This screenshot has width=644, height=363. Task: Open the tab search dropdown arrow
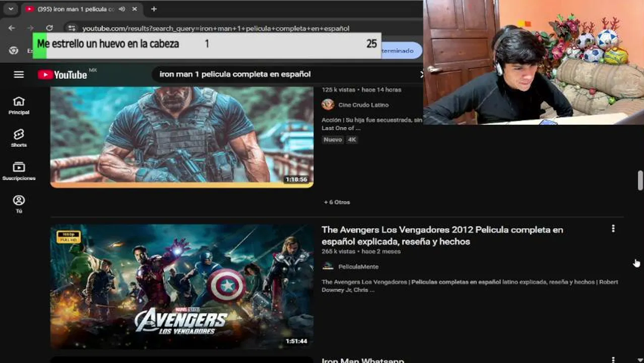(11, 9)
